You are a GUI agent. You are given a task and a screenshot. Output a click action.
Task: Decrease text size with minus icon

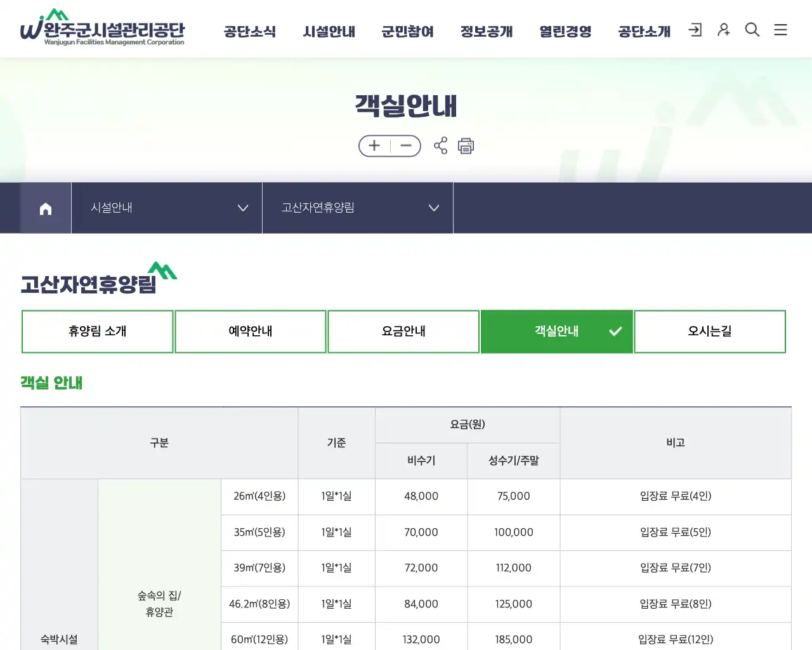tap(406, 146)
